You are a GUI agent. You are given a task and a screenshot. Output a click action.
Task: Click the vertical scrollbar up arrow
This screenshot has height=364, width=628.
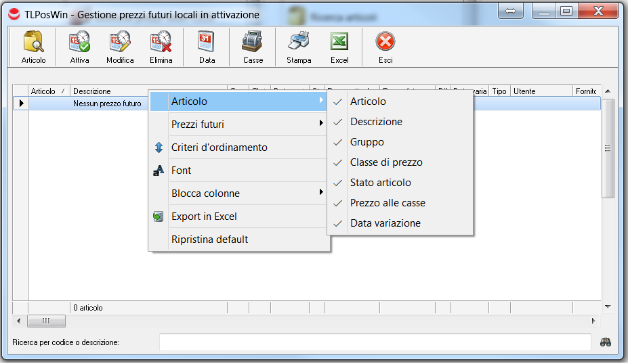[x=608, y=91]
